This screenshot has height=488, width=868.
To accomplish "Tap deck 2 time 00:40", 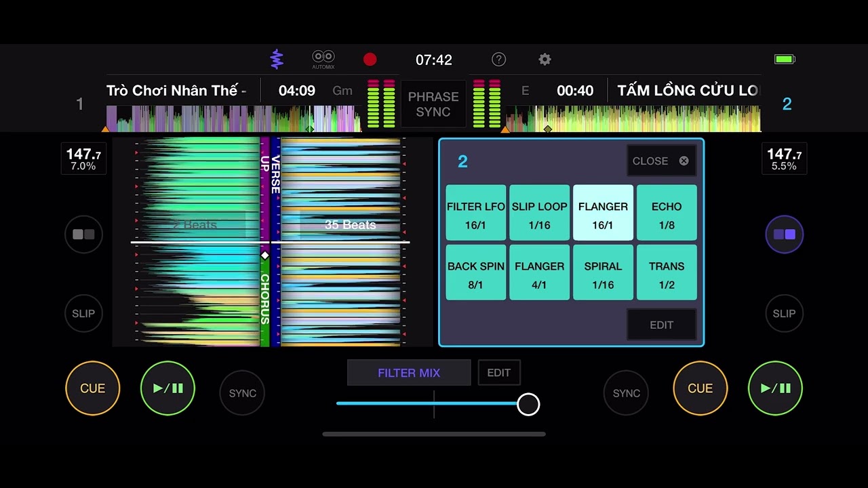I will pyautogui.click(x=575, y=91).
